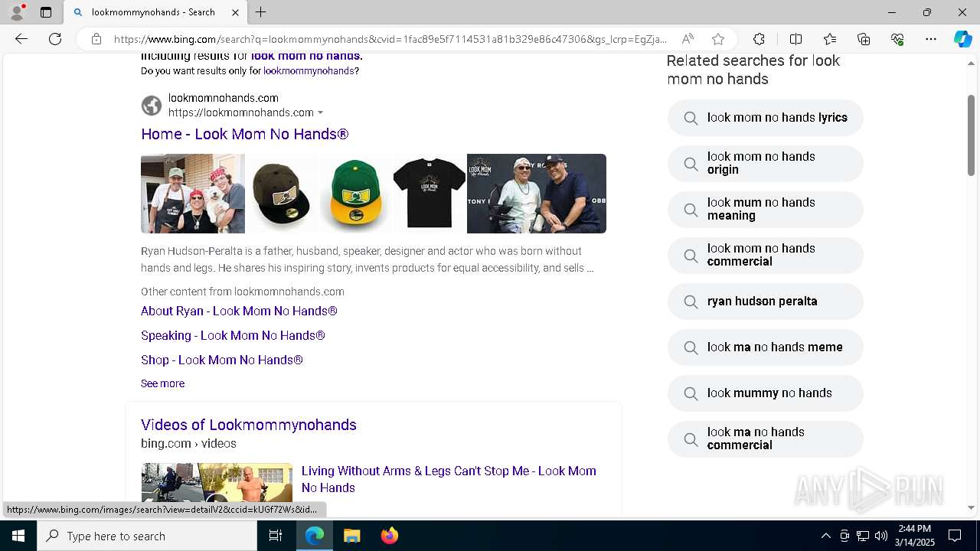Open Living Without Arms & Legs video link

[449, 479]
